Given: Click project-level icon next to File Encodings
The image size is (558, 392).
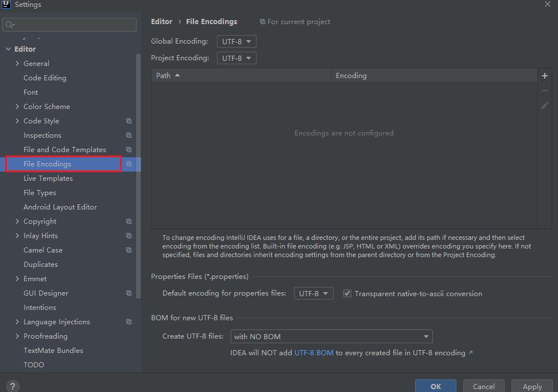Looking at the screenshot, I should 129,164.
